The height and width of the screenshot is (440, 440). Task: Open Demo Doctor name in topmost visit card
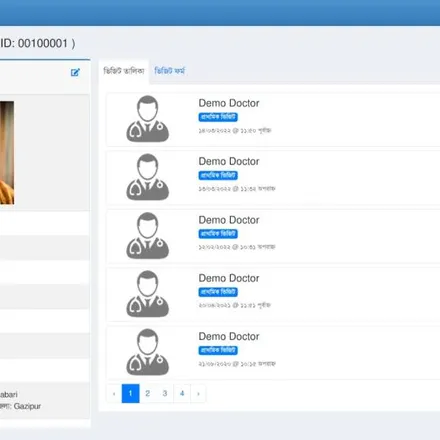tap(229, 103)
